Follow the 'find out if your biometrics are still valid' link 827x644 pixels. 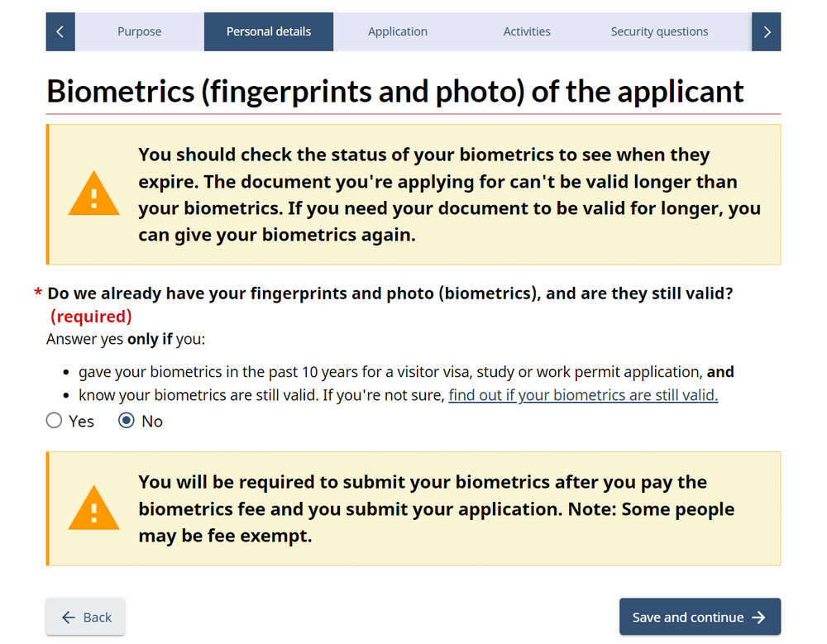pyautogui.click(x=583, y=395)
